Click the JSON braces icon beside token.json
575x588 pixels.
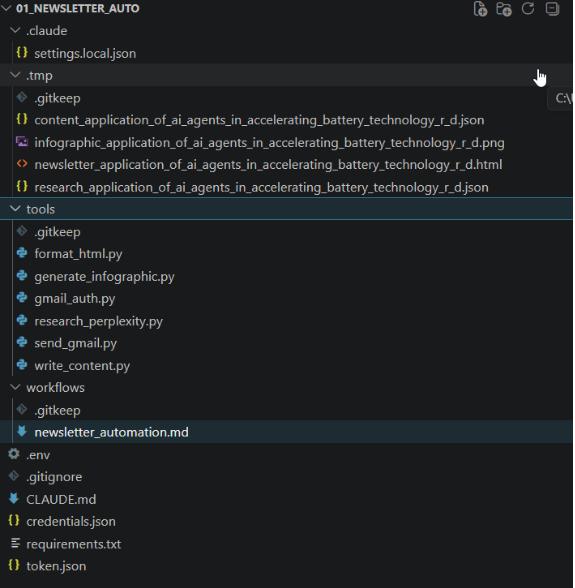pos(14,565)
